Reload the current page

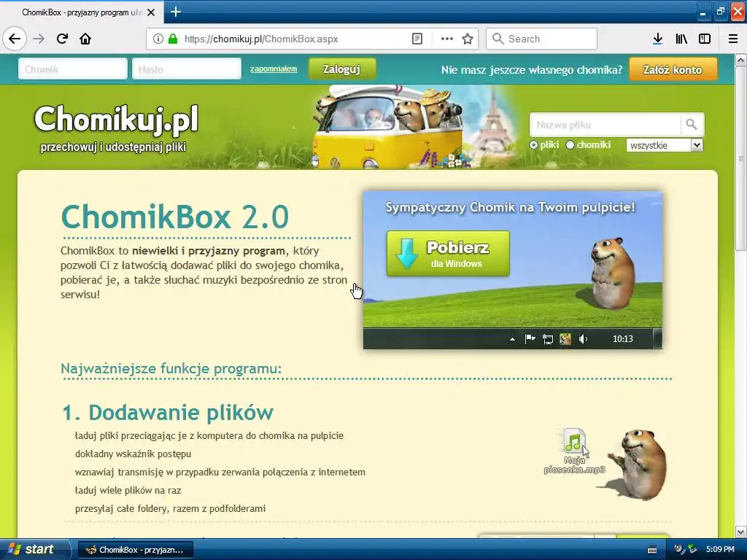coord(62,39)
